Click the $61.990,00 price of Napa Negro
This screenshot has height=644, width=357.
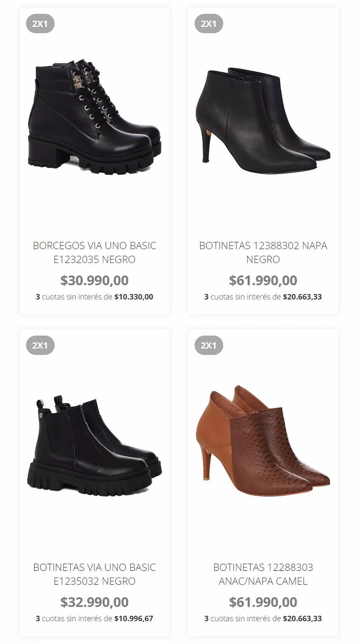point(263,280)
